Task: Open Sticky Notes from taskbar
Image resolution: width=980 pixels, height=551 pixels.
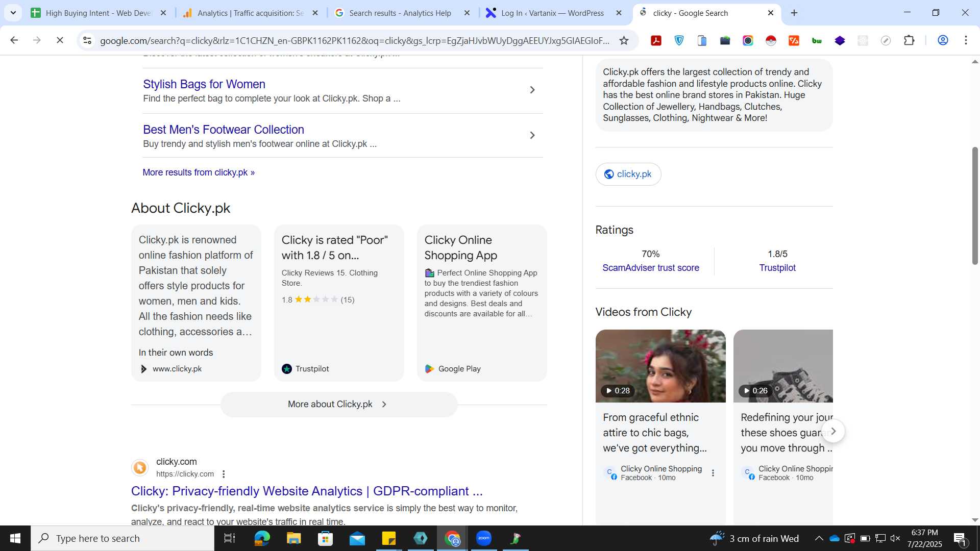Action: [389, 538]
